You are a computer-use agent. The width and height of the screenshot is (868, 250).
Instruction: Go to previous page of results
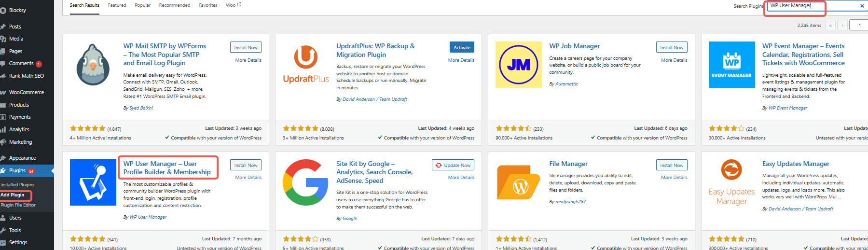[842, 25]
